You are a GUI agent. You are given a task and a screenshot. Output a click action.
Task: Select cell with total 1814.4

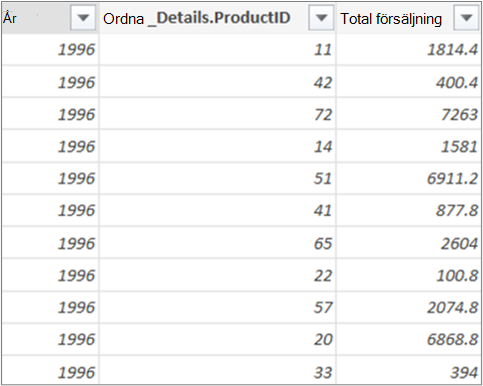click(409, 50)
